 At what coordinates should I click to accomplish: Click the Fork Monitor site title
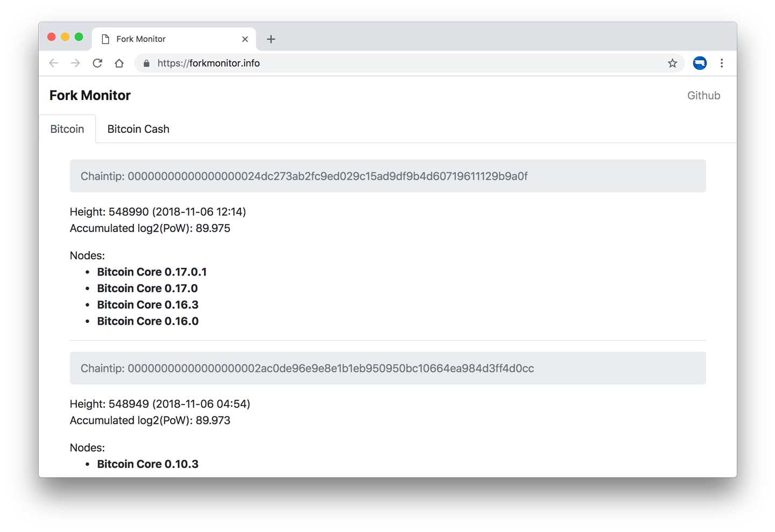pos(90,96)
